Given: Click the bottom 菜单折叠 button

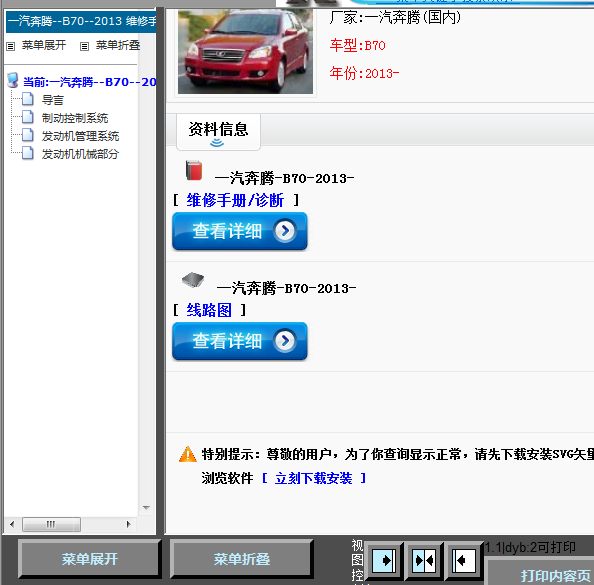Looking at the screenshot, I should (242, 559).
